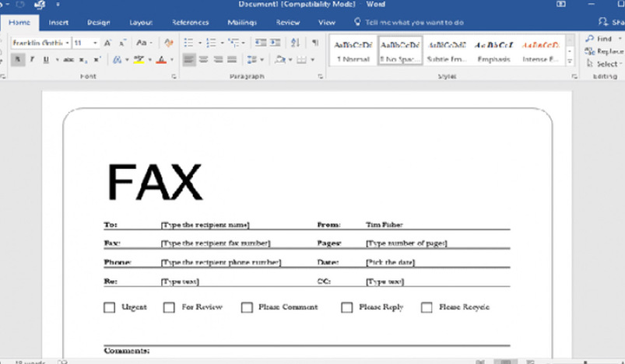Viewport: 625px width, 364px height.
Task: Increase paragraph indent
Action: click(x=275, y=43)
